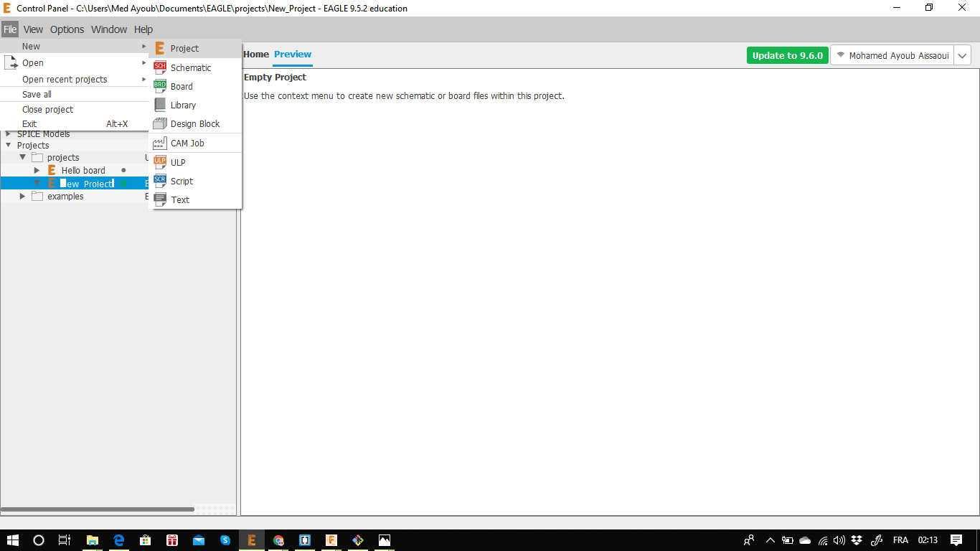Select the New entry in File menu

click(74, 46)
